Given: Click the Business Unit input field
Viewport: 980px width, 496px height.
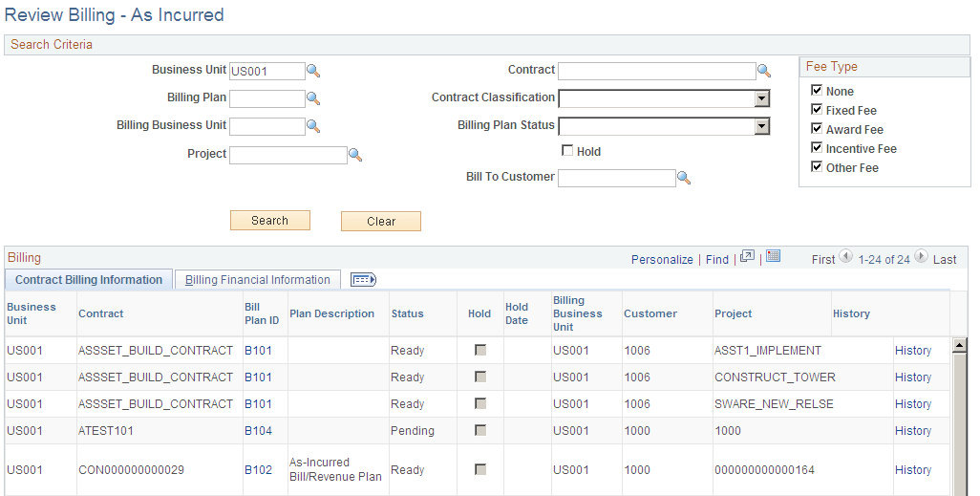Looking at the screenshot, I should click(267, 71).
